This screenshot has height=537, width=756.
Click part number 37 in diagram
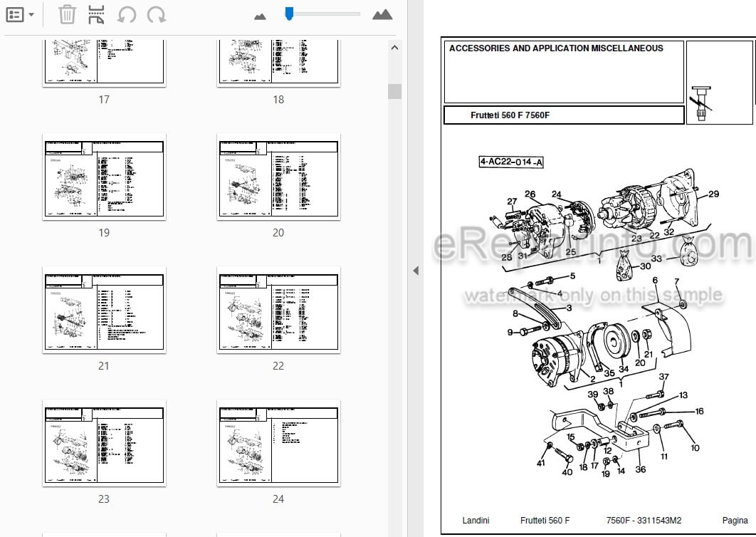tap(664, 377)
